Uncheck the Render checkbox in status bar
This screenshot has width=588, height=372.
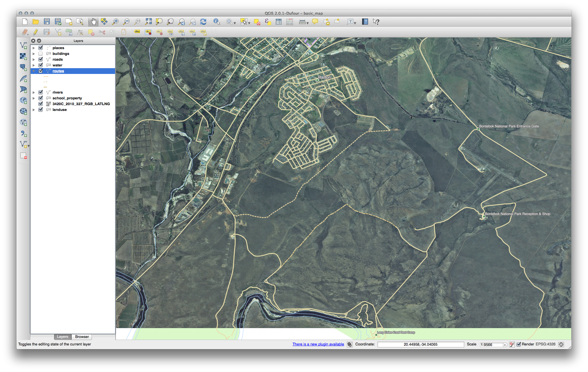click(x=519, y=344)
